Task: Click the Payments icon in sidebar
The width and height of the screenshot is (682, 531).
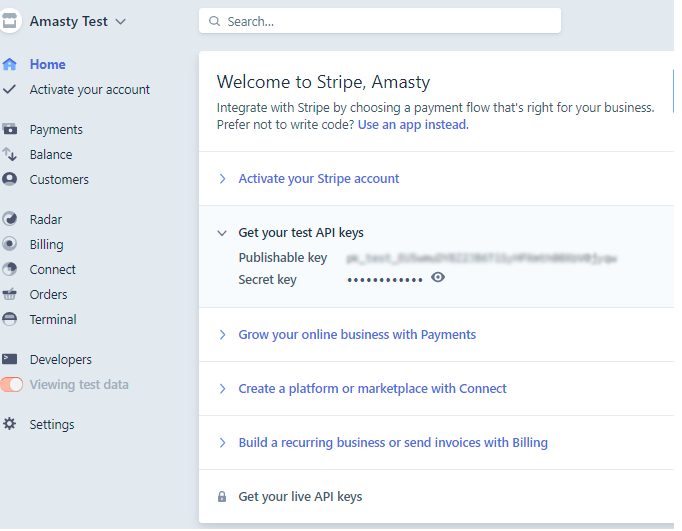Action: click(x=10, y=129)
